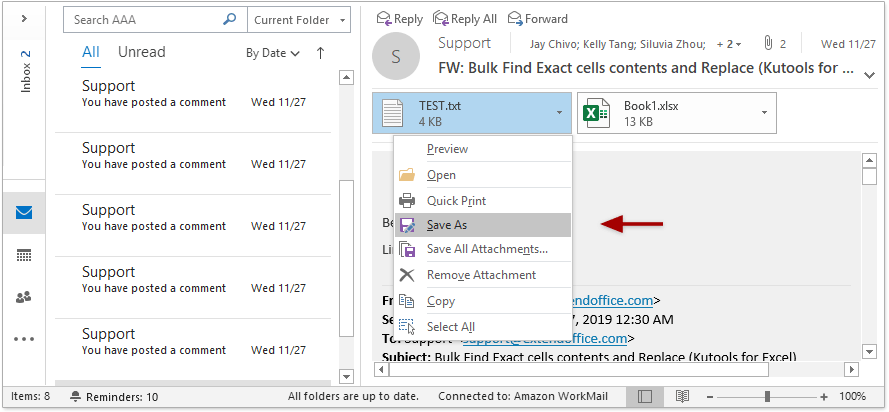Expand the folder pane chevron
The height and width of the screenshot is (412, 889).
(x=24, y=18)
